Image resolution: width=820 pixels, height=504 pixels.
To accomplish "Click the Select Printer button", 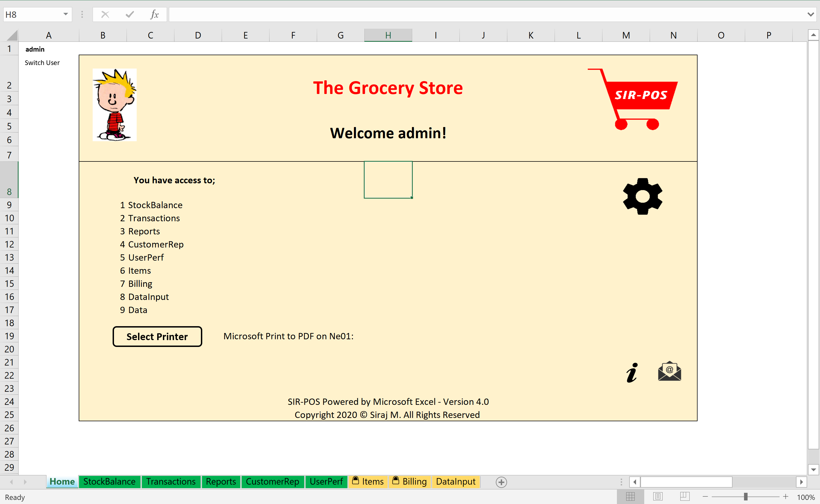I will click(x=157, y=336).
